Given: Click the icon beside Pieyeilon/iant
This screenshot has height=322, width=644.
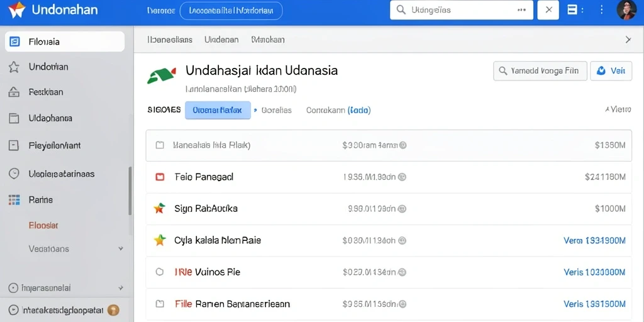Looking at the screenshot, I should pyautogui.click(x=14, y=145).
